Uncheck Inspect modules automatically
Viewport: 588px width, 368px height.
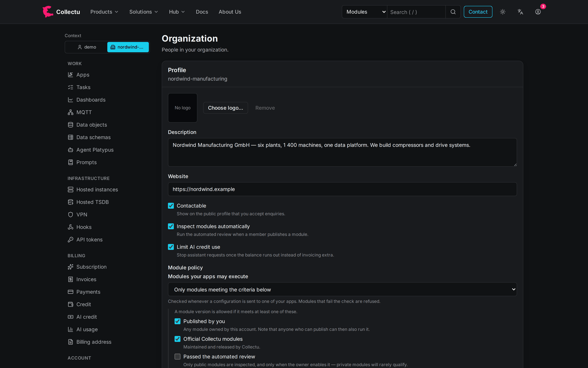pyautogui.click(x=171, y=226)
